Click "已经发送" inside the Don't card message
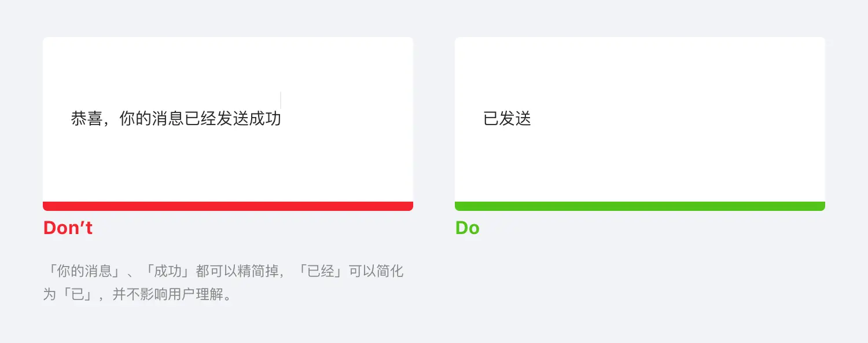868x343 pixels. pyautogui.click(x=216, y=119)
